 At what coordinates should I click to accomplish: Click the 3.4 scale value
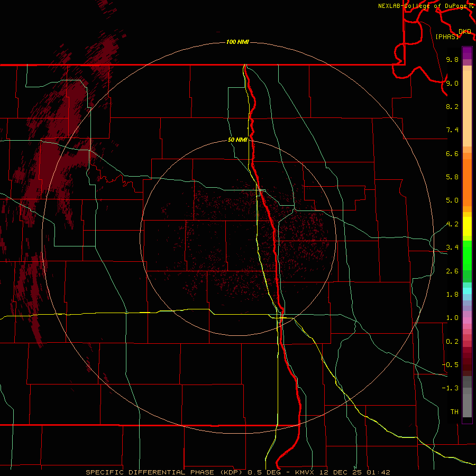click(452, 248)
